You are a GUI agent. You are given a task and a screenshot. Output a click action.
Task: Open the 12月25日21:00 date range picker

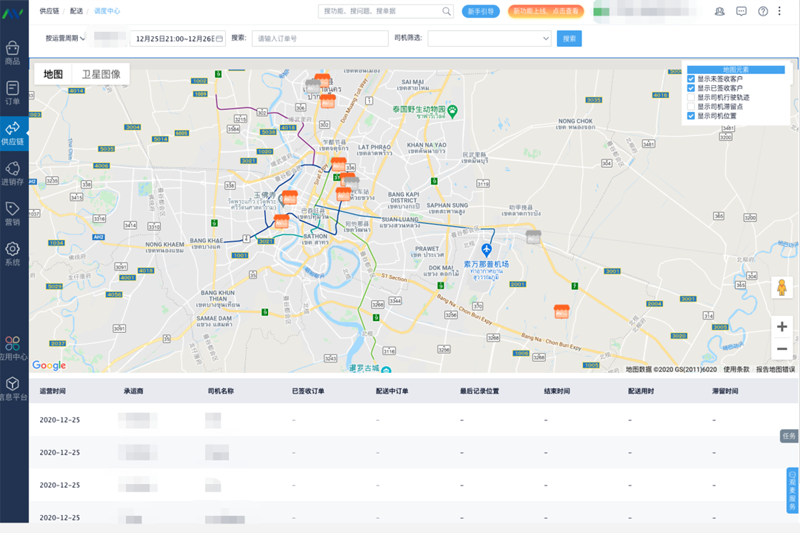tap(178, 39)
